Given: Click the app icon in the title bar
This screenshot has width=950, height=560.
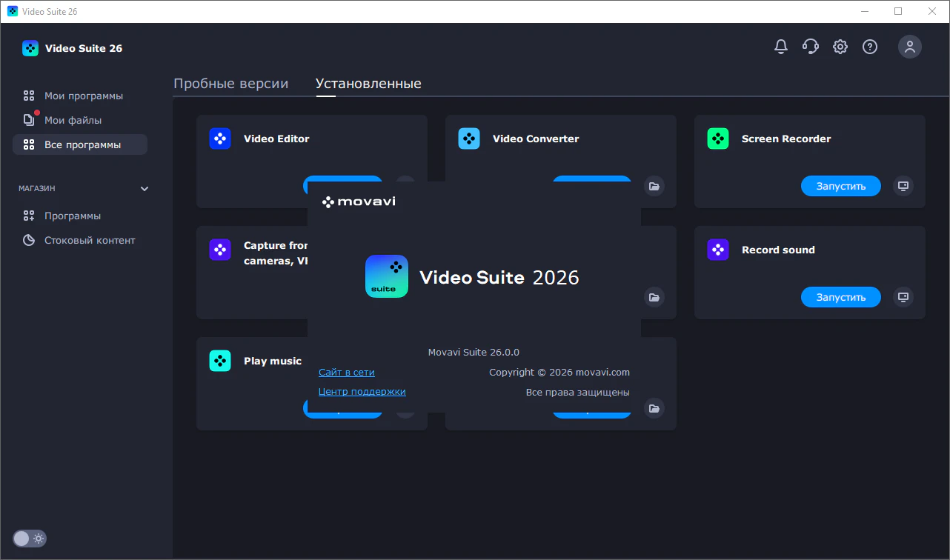Looking at the screenshot, I should [x=13, y=11].
